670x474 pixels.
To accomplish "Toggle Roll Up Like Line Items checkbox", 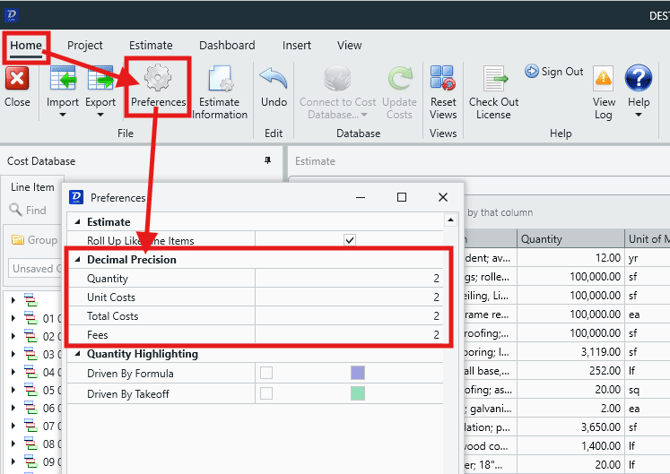I will click(349, 241).
